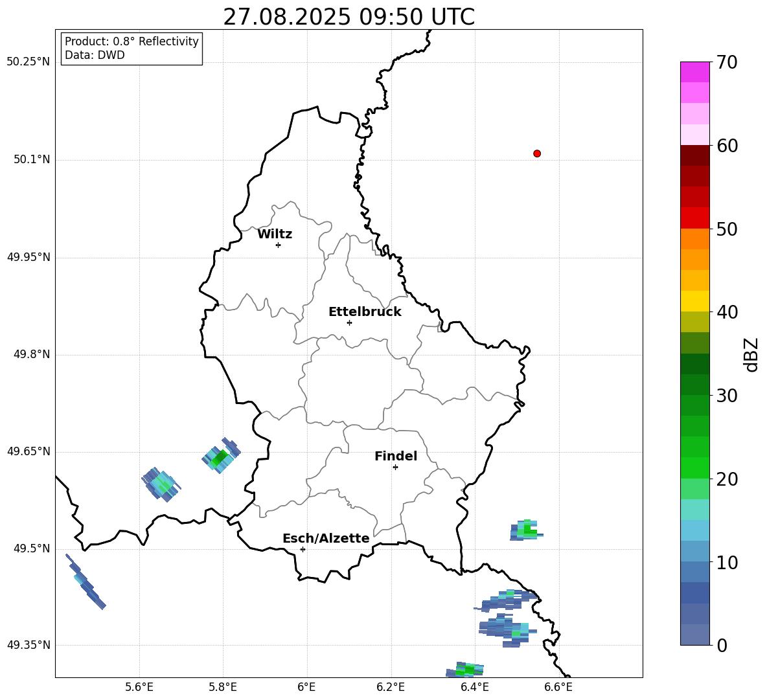
Task: Click the 49.5°N latitude tick label
Action: coord(32,548)
